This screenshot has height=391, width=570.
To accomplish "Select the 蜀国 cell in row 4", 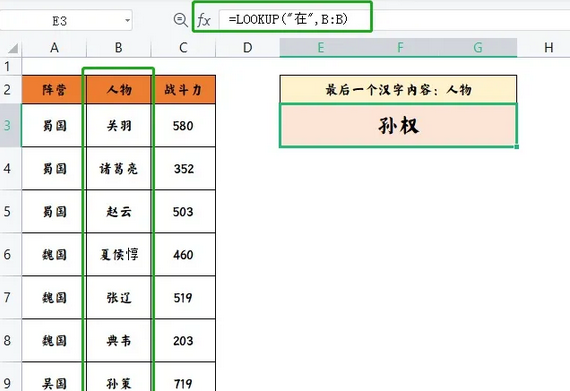I will [54, 168].
